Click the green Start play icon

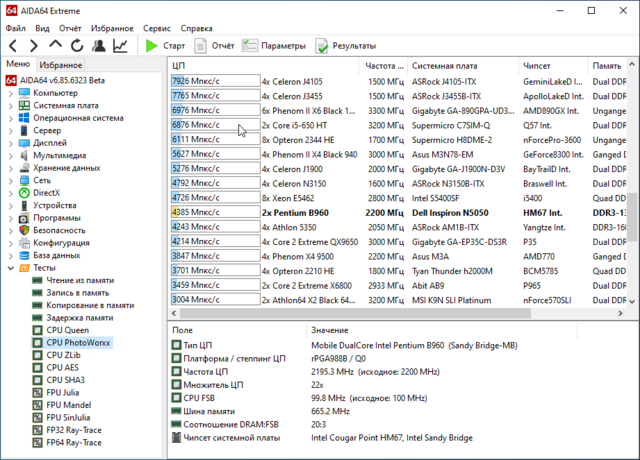[x=151, y=46]
